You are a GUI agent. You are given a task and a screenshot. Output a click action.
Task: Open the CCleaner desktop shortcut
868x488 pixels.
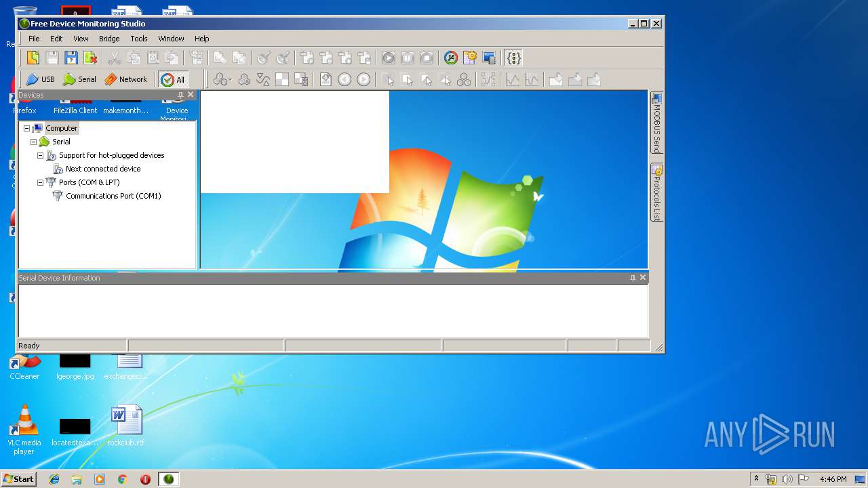(x=24, y=367)
